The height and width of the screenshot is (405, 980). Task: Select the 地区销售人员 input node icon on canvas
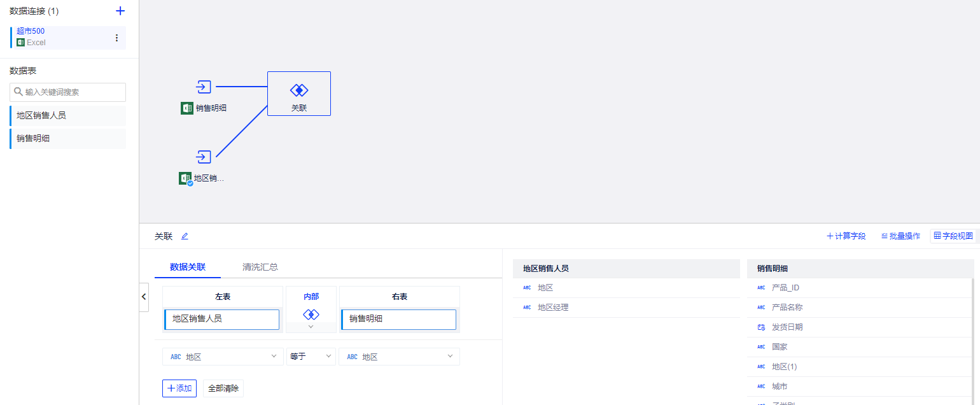click(203, 157)
